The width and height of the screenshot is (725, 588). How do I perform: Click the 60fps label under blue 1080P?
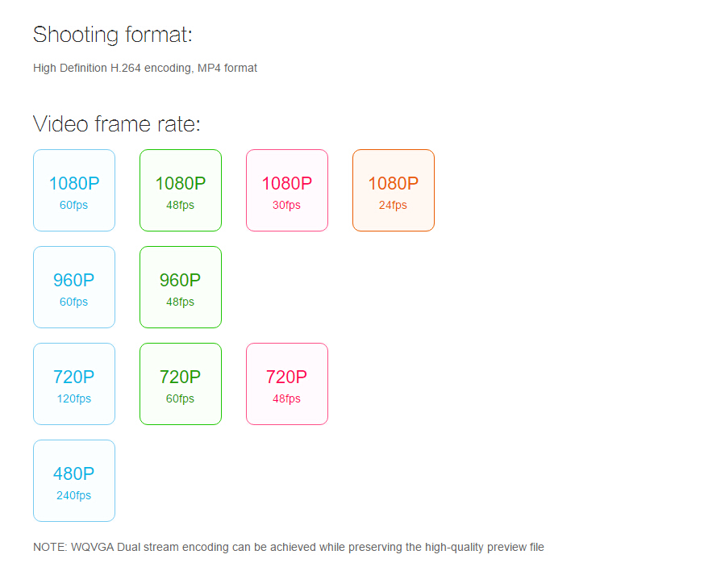[x=73, y=205]
